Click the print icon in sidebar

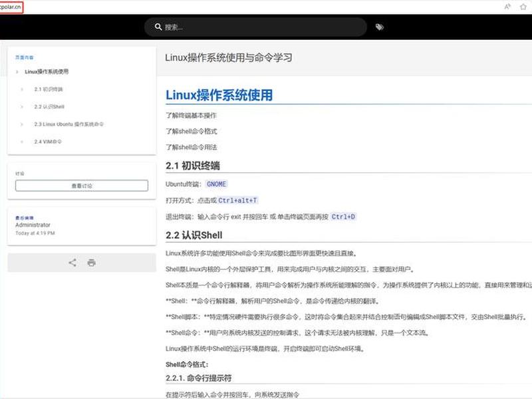click(x=91, y=263)
